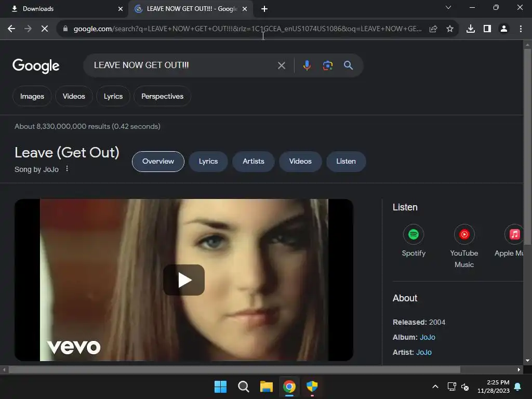Close the LEAVE NOW GET OUT tab
The width and height of the screenshot is (532, 399).
tap(245, 9)
